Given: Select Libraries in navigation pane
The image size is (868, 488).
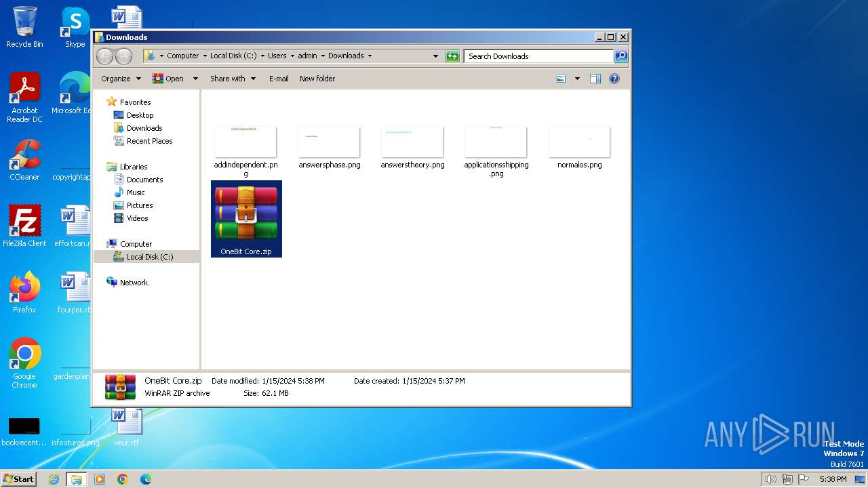Looking at the screenshot, I should coord(134,167).
